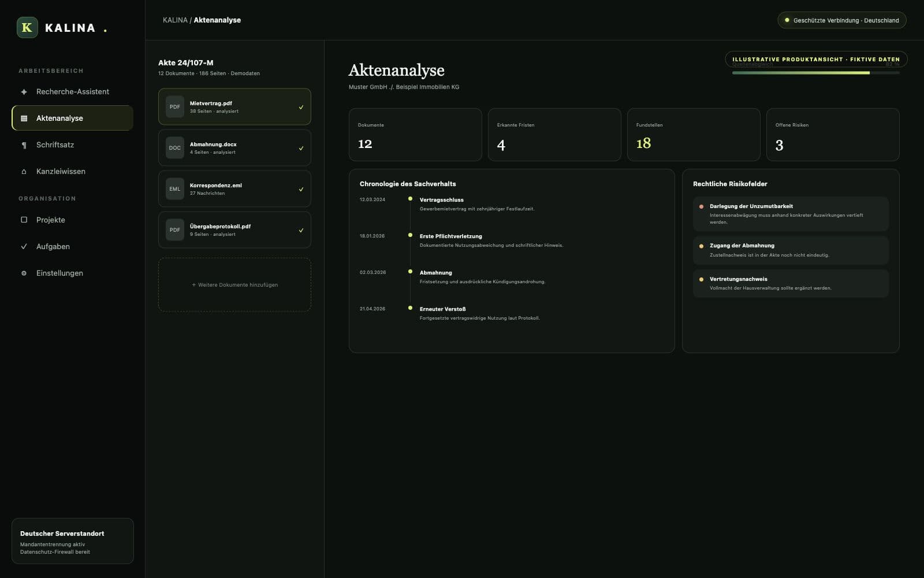The width and height of the screenshot is (924, 578).
Task: Click the Illustrative Produktansicht badge
Action: coord(816,59)
